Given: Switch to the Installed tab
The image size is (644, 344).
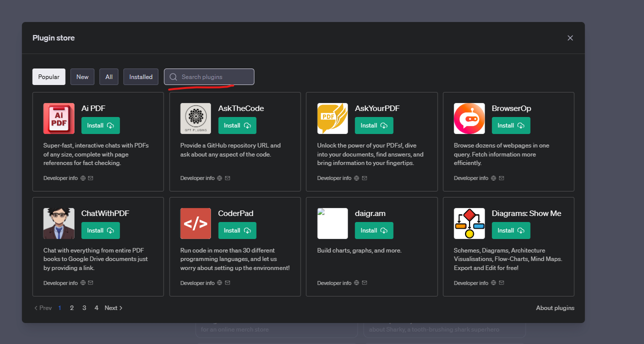Looking at the screenshot, I should click(140, 76).
